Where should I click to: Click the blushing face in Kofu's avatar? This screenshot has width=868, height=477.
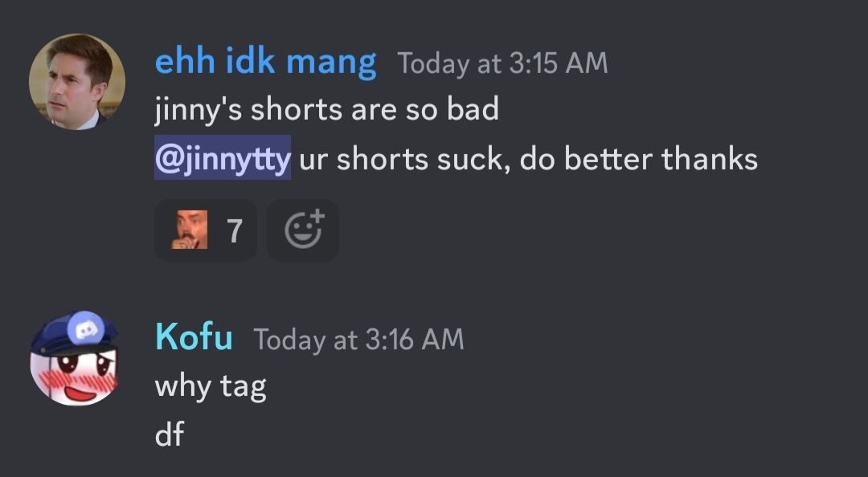pyautogui.click(x=74, y=377)
